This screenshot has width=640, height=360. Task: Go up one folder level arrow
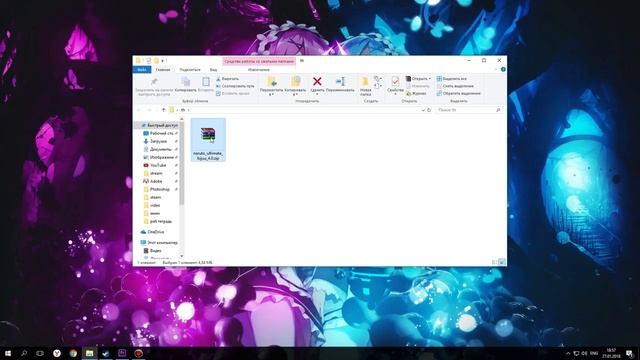(x=163, y=110)
